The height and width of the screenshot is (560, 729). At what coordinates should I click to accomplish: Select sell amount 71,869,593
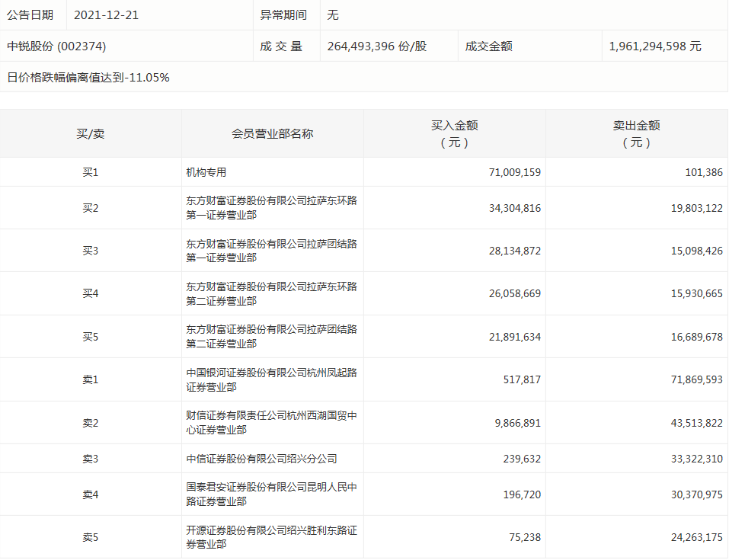[x=696, y=379]
